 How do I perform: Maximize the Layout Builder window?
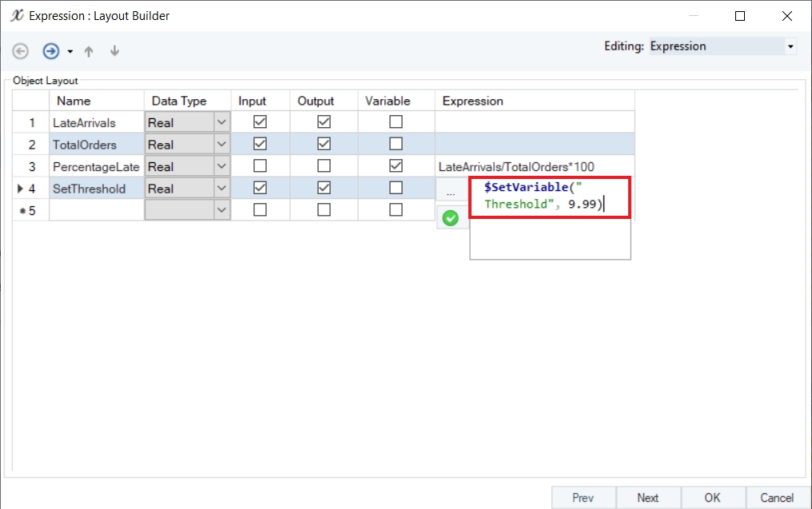pos(740,16)
